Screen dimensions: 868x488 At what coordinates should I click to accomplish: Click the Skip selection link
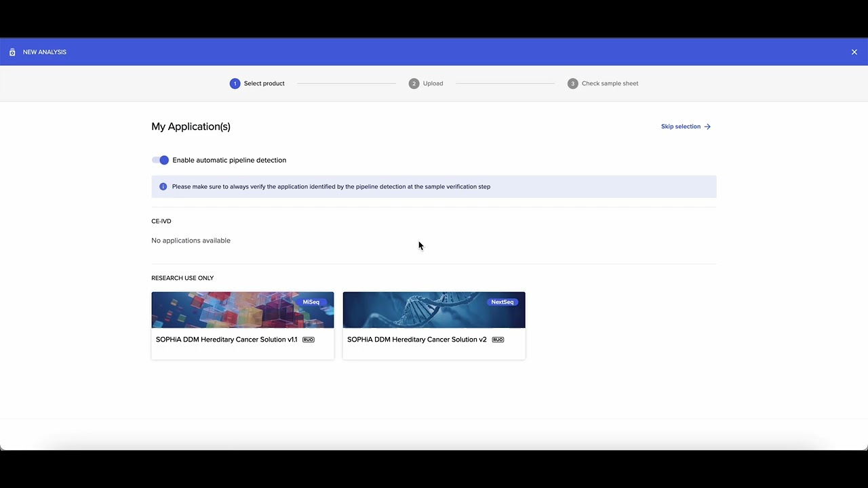tap(680, 127)
